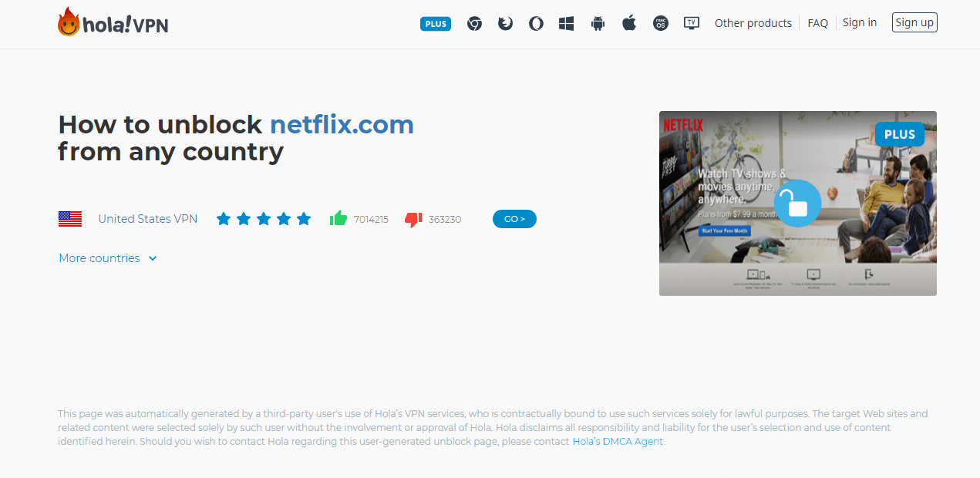Select the Chrome browser icon
980x478 pixels.
(474, 24)
